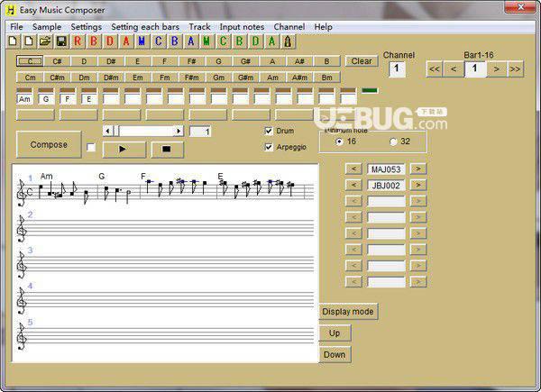This screenshot has width=541, height=392.
Task: Click the Bar1-16 number field
Action: pyautogui.click(x=475, y=69)
